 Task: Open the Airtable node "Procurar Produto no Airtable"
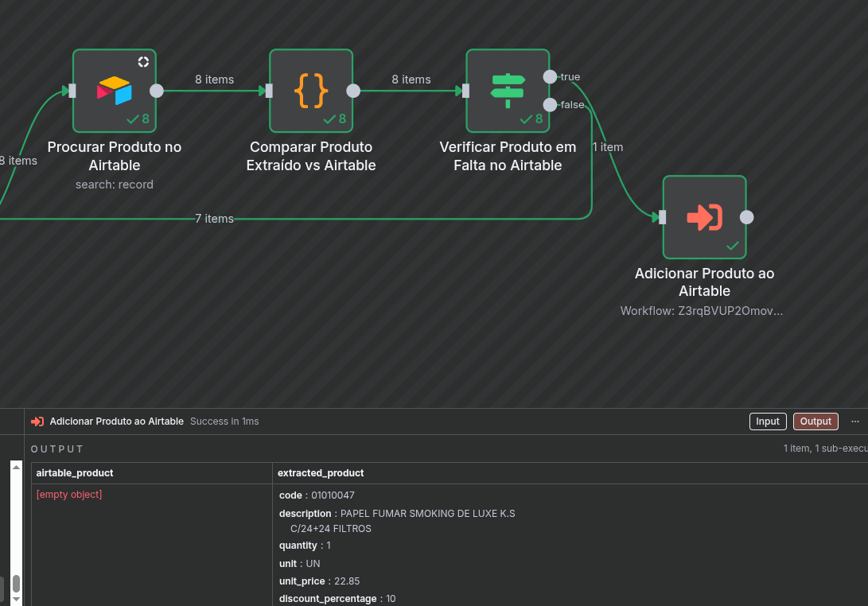(x=114, y=90)
